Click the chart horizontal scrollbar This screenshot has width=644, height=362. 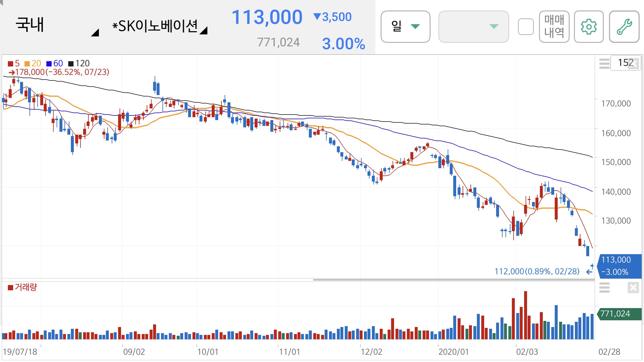454,280
